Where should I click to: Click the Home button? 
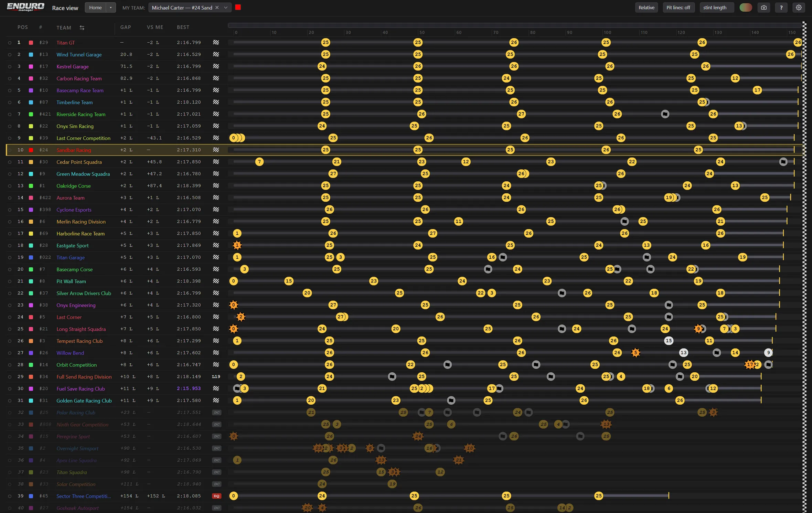coord(96,8)
